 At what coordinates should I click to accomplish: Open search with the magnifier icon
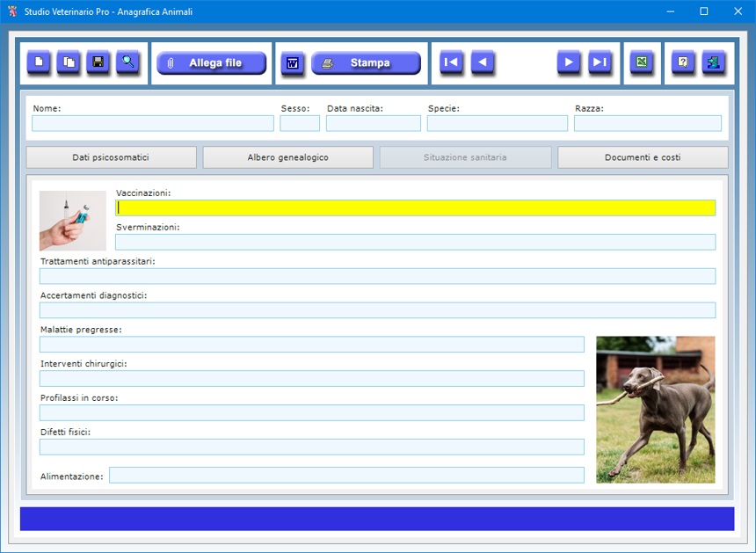click(127, 62)
